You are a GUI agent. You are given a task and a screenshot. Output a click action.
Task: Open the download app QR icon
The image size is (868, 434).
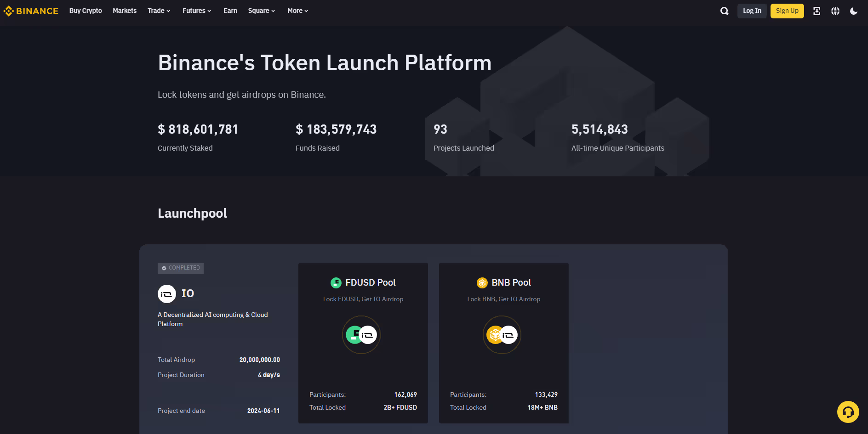pyautogui.click(x=817, y=11)
